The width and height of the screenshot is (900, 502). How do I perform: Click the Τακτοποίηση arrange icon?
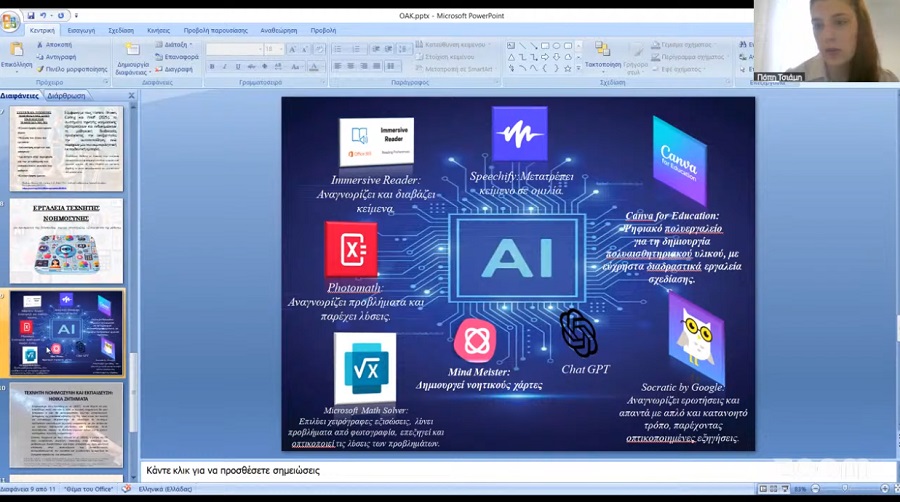pos(602,49)
